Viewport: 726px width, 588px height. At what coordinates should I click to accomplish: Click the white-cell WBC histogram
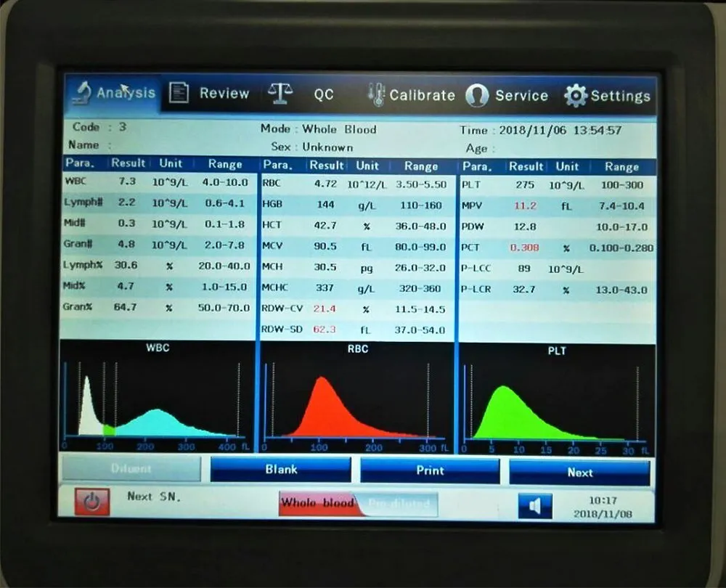pos(157,398)
